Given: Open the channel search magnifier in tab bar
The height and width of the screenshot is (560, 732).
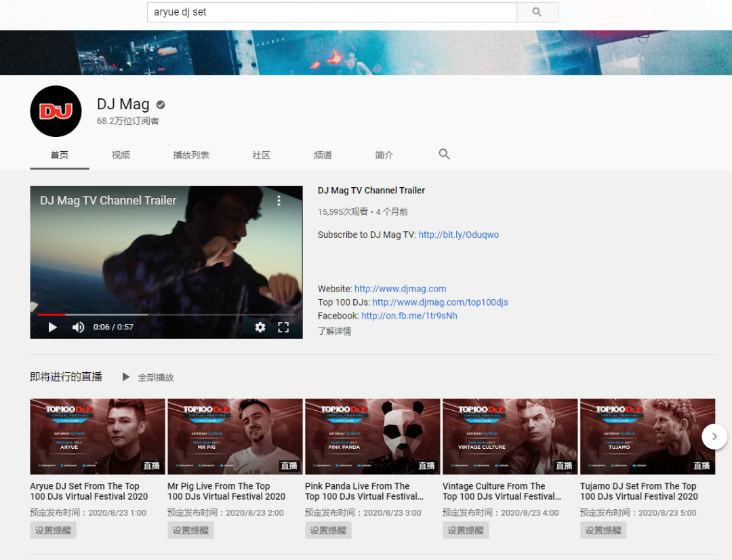Looking at the screenshot, I should [444, 154].
